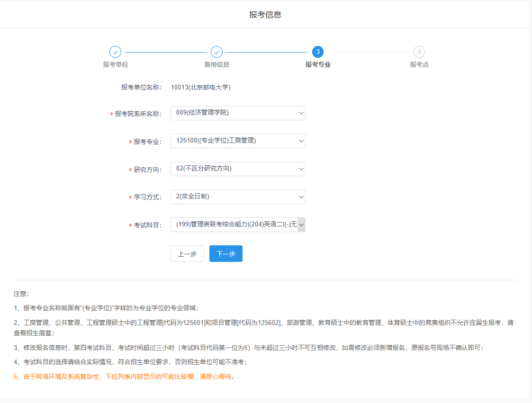The image size is (532, 403).
Task: Click the blue step 3 circle icon
Action: [318, 52]
